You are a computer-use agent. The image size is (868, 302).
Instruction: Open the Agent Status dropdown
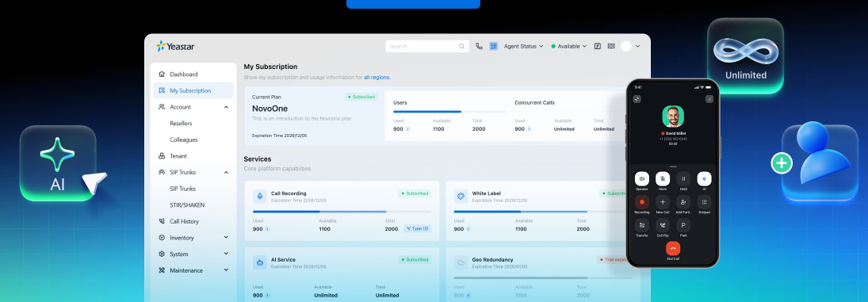pos(523,47)
